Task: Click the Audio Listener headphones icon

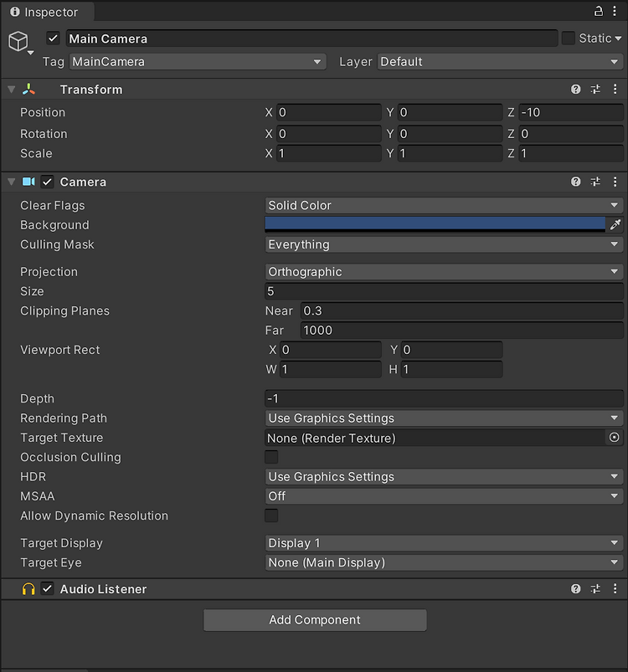Action: point(28,589)
